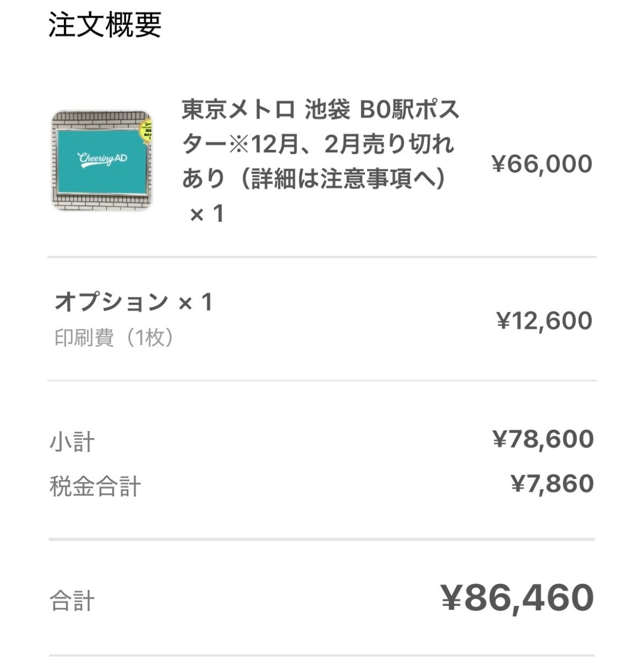Select the tax amount ¥7,860
The width and height of the screenshot is (644, 672).
pos(552,484)
